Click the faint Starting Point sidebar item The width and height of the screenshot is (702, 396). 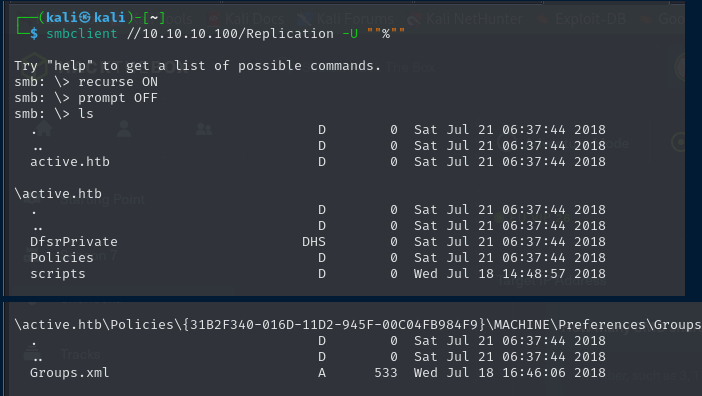point(103,200)
